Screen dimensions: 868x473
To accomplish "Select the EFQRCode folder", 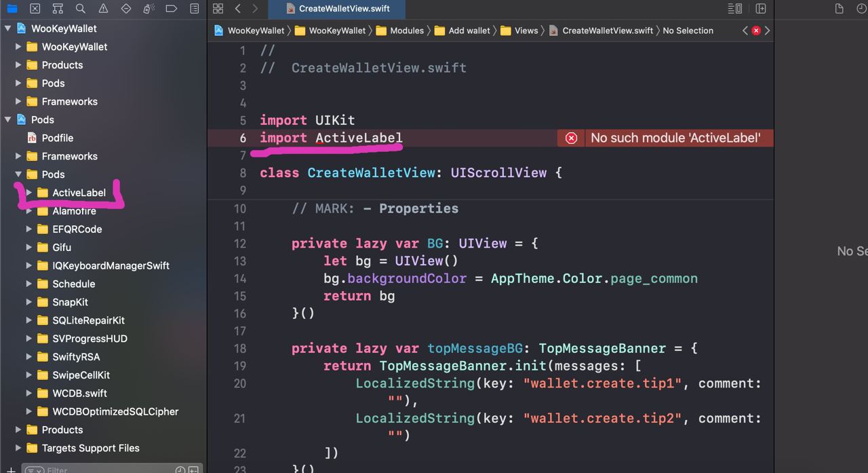I will point(77,229).
